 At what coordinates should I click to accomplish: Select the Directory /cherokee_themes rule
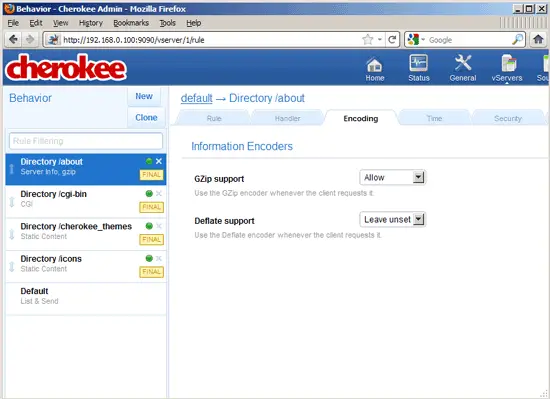86,234
